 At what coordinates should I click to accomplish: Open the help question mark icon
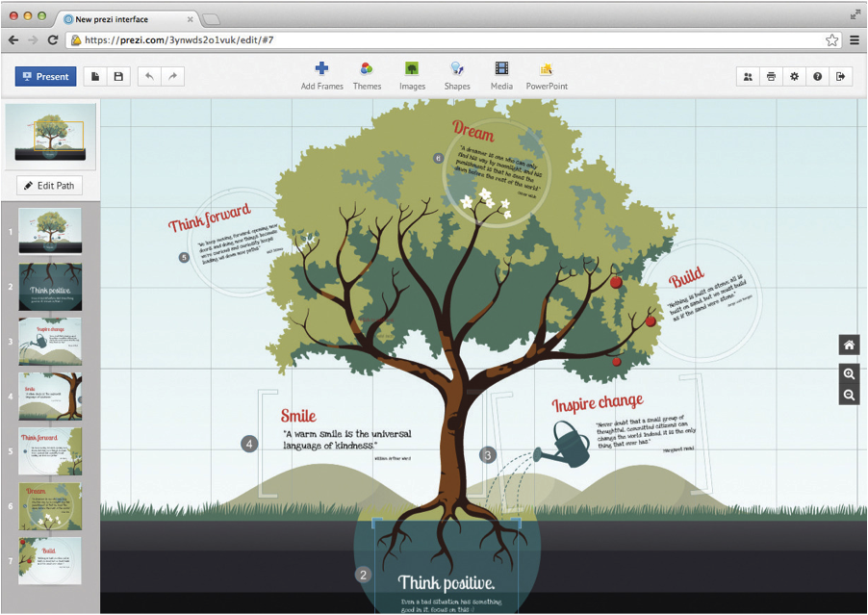(x=817, y=76)
